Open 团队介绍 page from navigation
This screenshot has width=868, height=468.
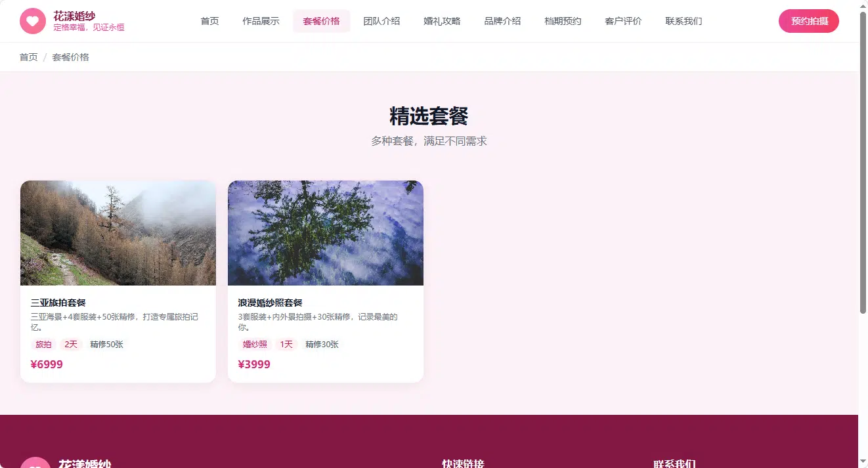381,21
